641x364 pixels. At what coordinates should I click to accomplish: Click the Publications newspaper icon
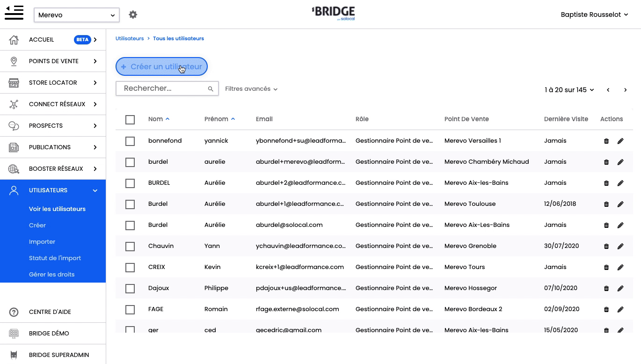click(14, 147)
